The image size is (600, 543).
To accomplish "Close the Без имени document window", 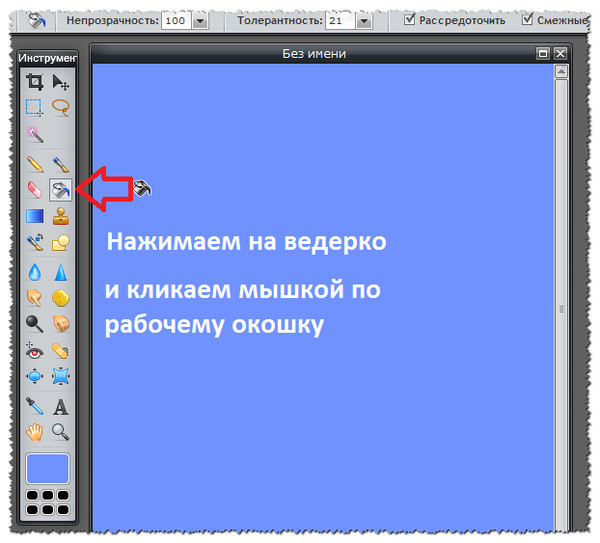I will (560, 53).
